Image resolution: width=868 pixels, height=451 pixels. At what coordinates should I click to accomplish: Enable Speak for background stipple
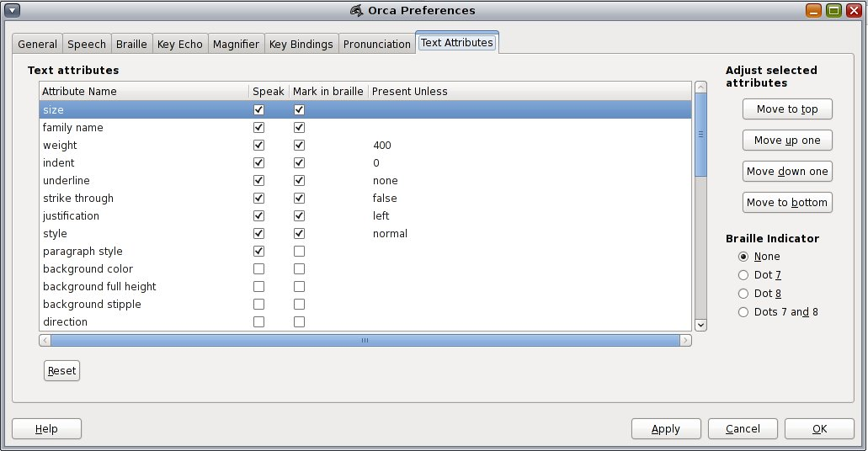point(258,305)
